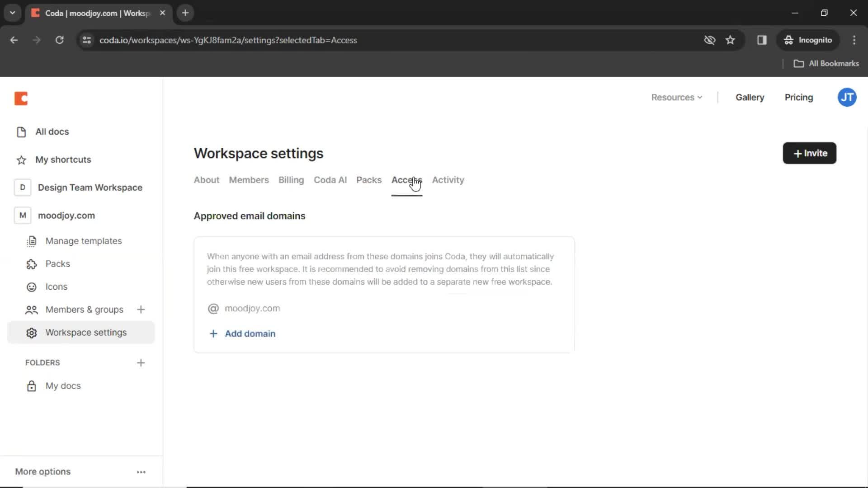The width and height of the screenshot is (868, 488).
Task: Open the Gallery link
Action: (750, 98)
